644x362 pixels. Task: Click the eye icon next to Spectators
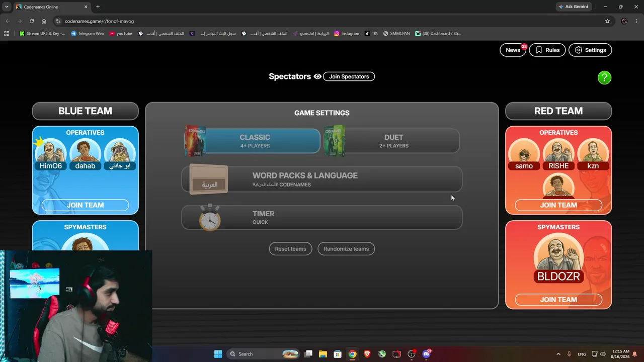point(317,76)
